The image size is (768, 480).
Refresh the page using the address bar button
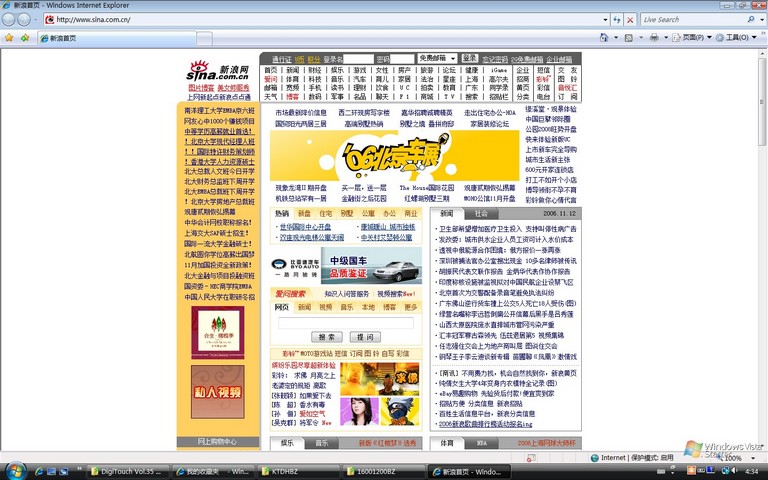click(617, 20)
